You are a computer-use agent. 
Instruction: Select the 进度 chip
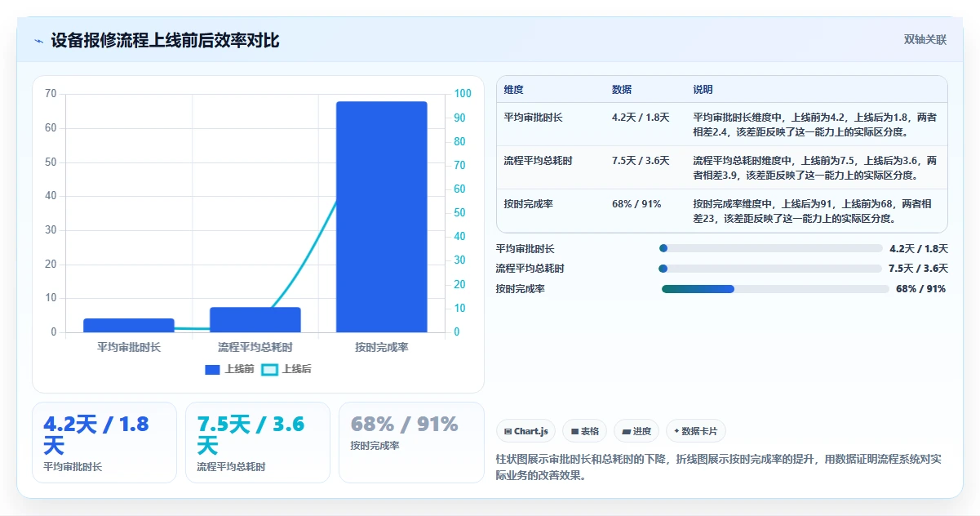636,431
